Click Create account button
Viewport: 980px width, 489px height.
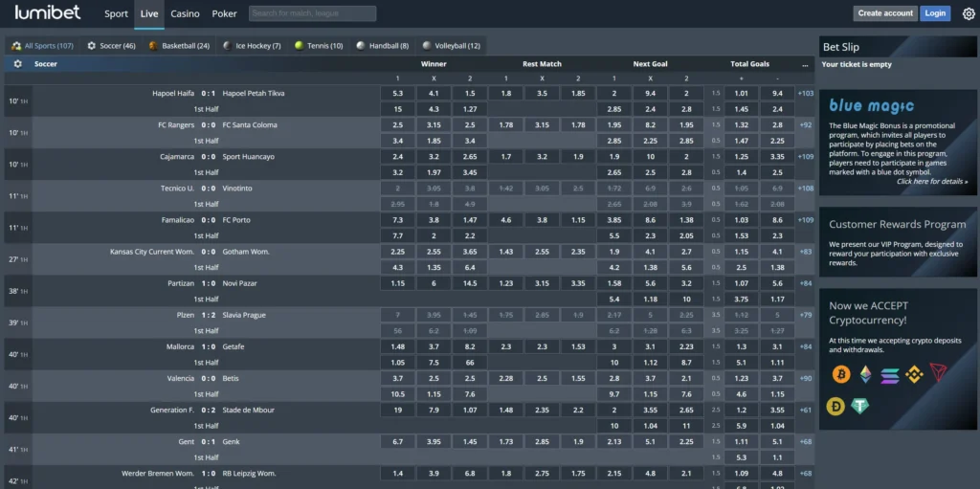pos(885,13)
